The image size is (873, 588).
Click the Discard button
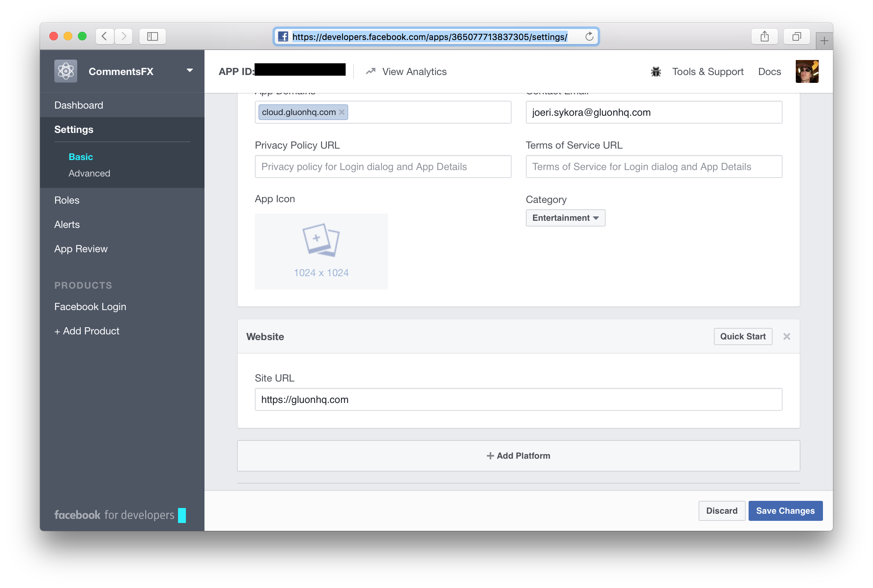(721, 510)
